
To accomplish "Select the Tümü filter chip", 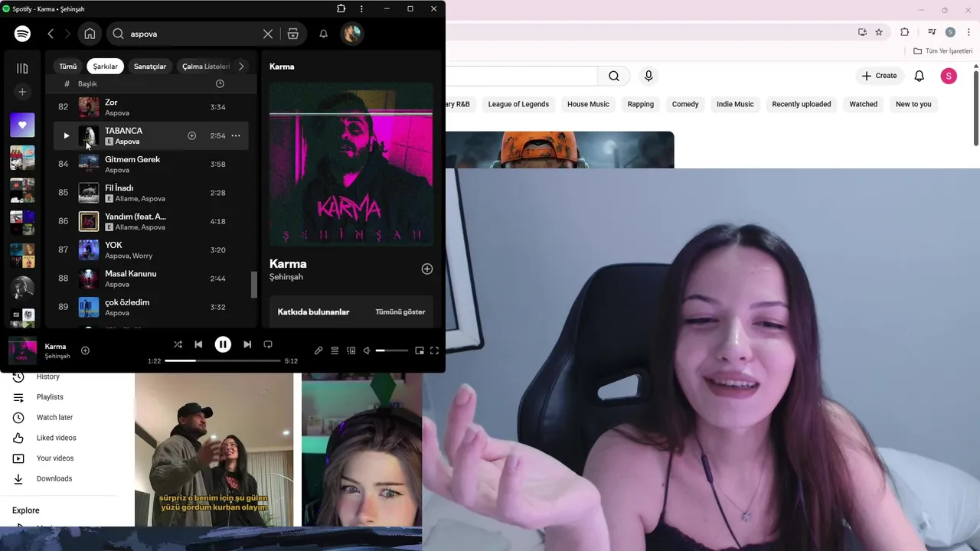I will [68, 67].
